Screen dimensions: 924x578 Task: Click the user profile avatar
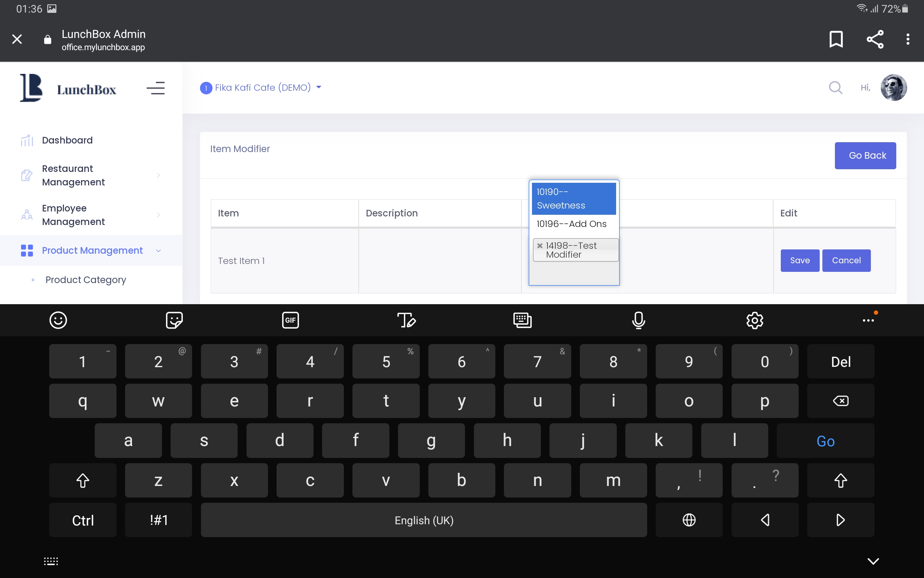893,87
